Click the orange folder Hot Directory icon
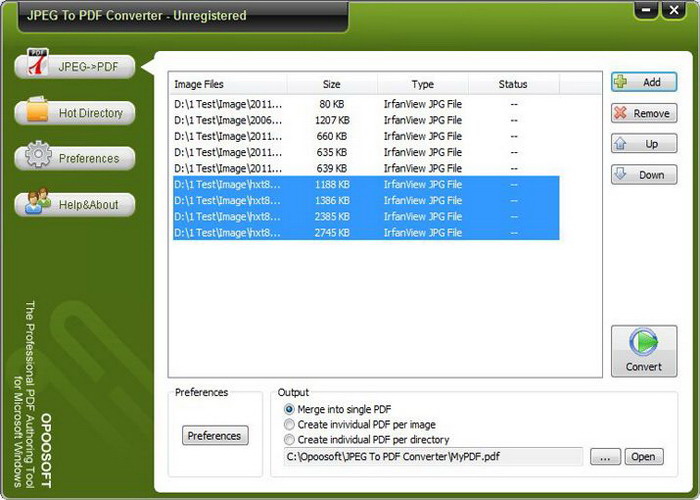Image resolution: width=700 pixels, height=500 pixels. [x=37, y=109]
